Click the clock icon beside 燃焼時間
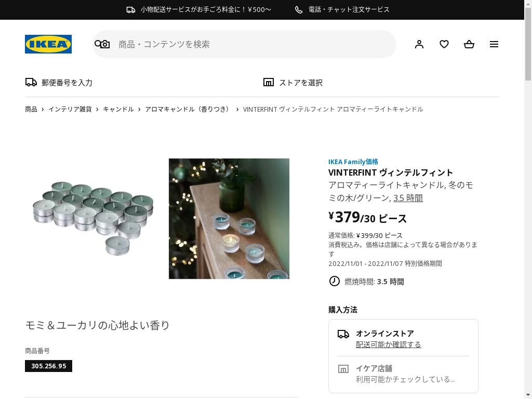532x399 pixels. (334, 281)
